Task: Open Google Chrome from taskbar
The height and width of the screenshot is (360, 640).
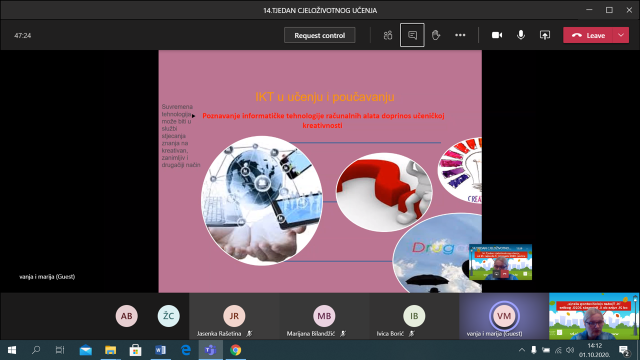Action: 236,350
